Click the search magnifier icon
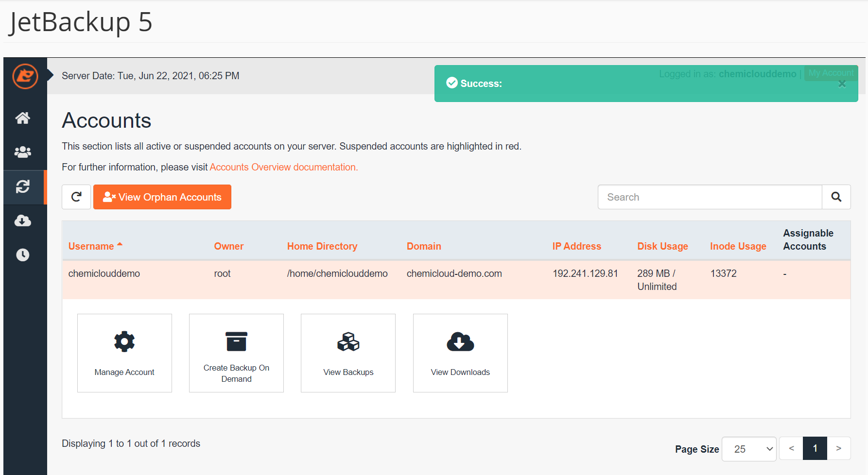868x475 pixels. click(x=836, y=197)
